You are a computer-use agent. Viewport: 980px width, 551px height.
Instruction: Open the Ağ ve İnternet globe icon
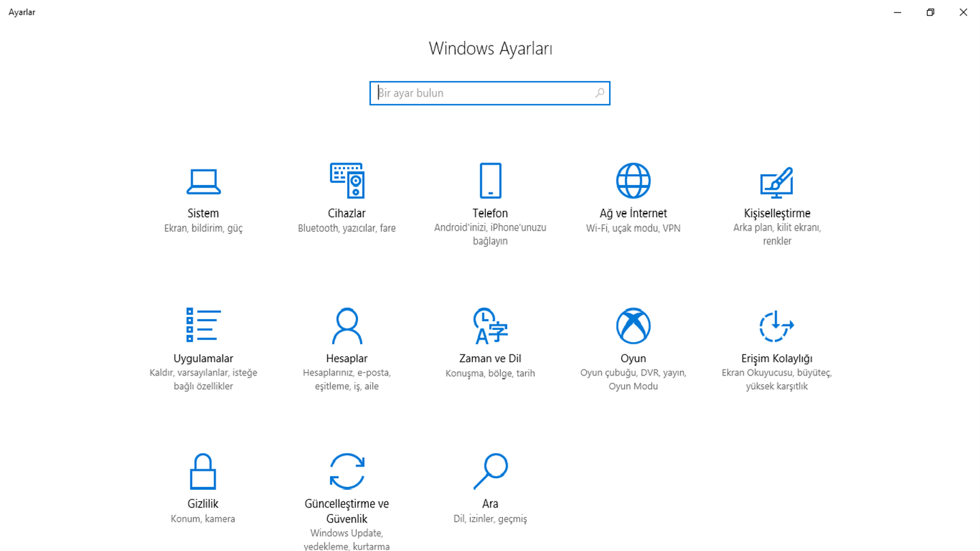633,180
